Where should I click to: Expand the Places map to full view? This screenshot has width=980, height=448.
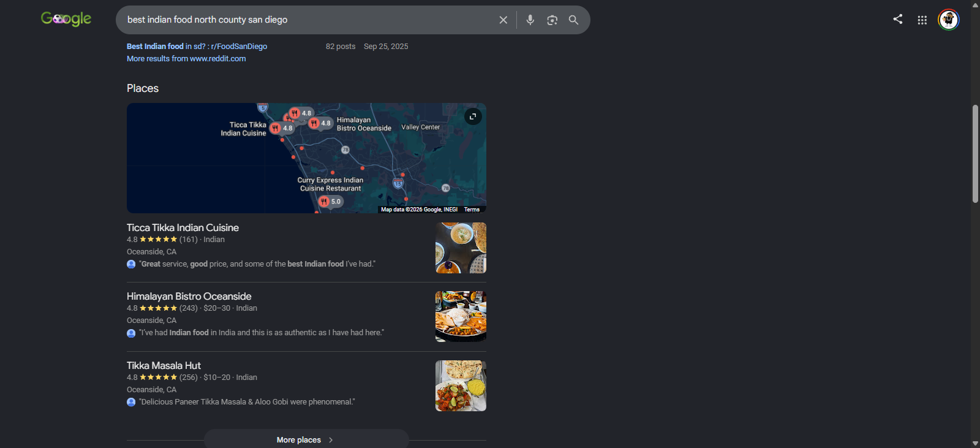(x=473, y=116)
